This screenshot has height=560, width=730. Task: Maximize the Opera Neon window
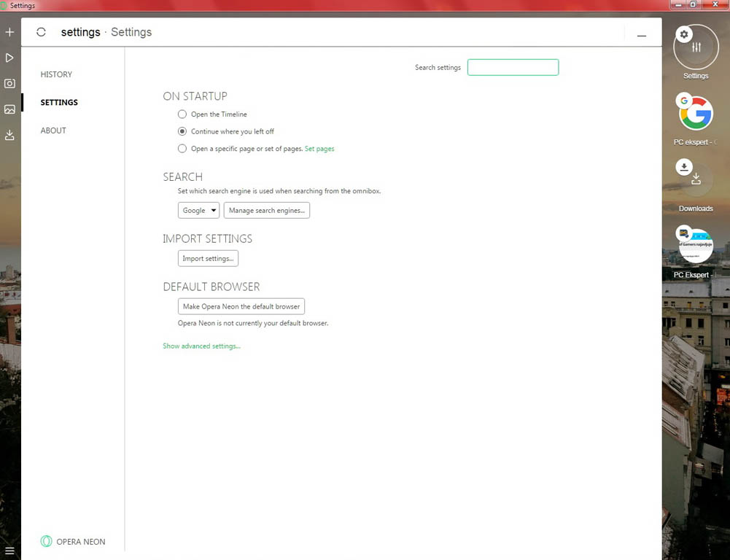click(693, 4)
